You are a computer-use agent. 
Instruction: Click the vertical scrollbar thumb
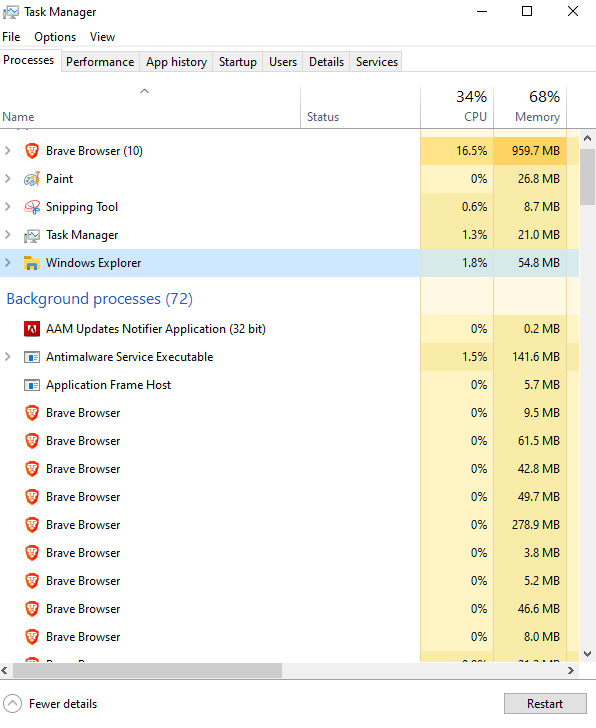coord(587,177)
